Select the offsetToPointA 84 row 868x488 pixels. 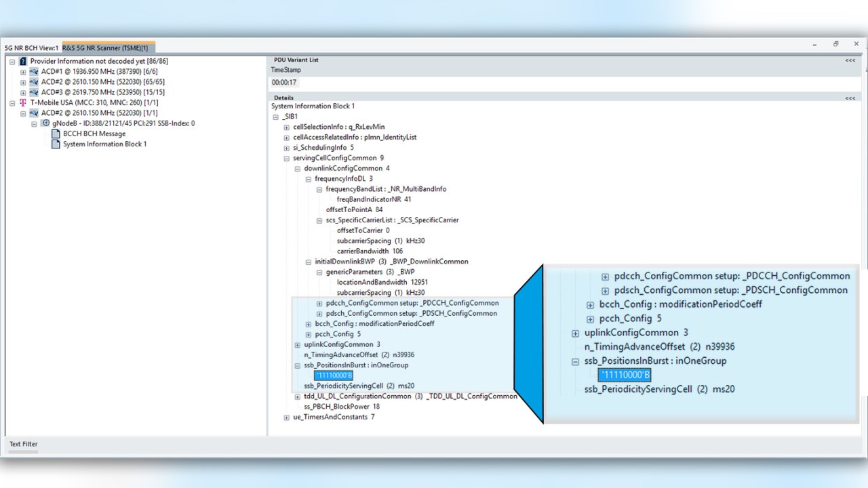pyautogui.click(x=354, y=210)
